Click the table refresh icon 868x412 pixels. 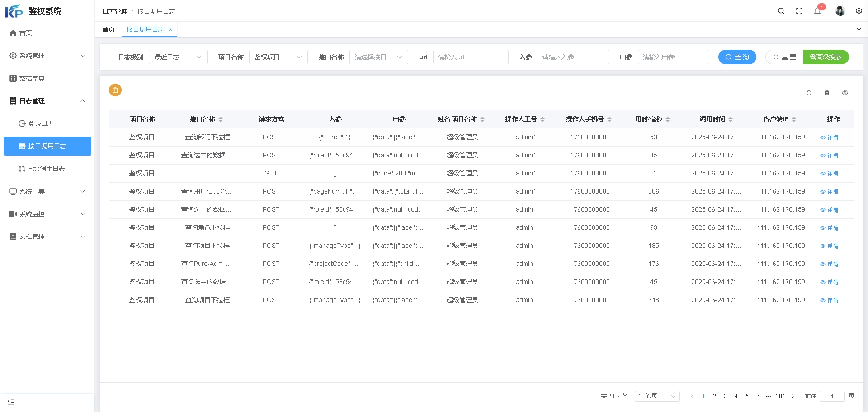pyautogui.click(x=809, y=93)
